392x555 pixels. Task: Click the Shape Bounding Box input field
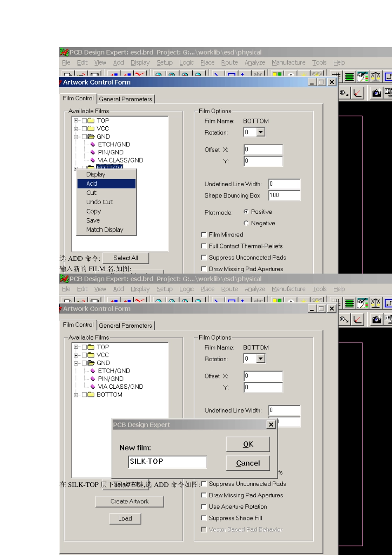coord(284,196)
